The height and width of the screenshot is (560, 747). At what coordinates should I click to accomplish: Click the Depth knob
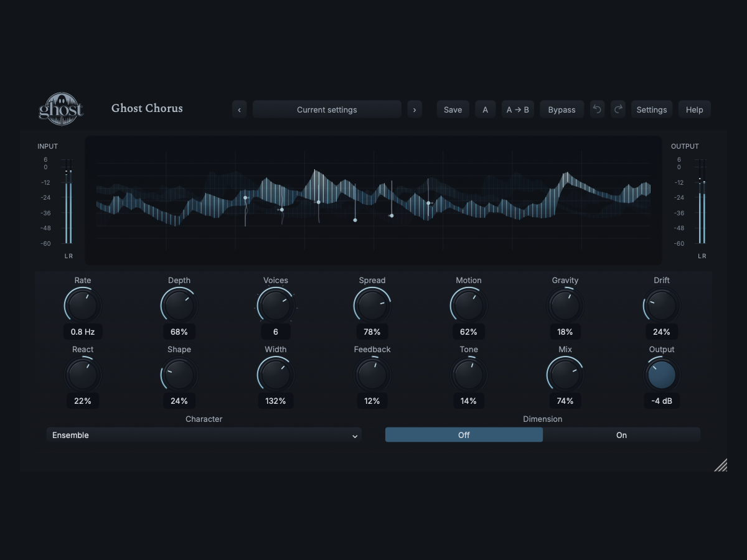click(179, 306)
